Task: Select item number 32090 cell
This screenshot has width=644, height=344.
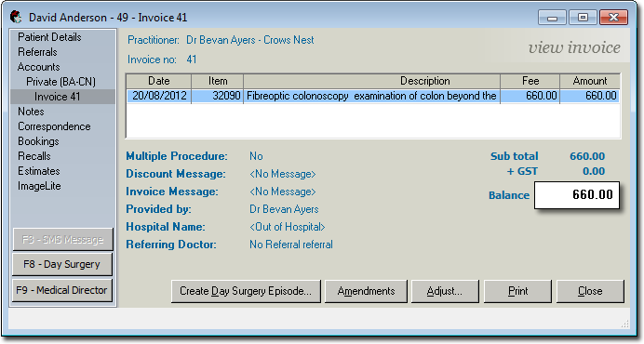Action: coord(217,96)
